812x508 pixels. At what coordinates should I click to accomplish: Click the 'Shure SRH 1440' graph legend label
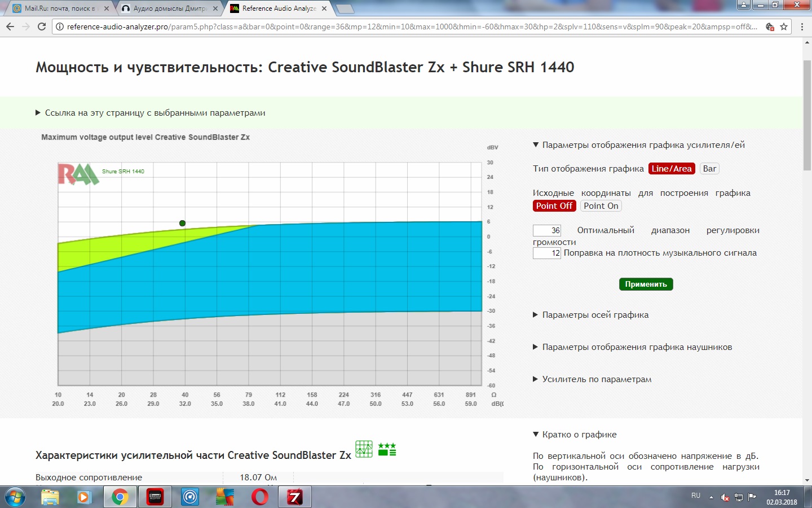123,171
